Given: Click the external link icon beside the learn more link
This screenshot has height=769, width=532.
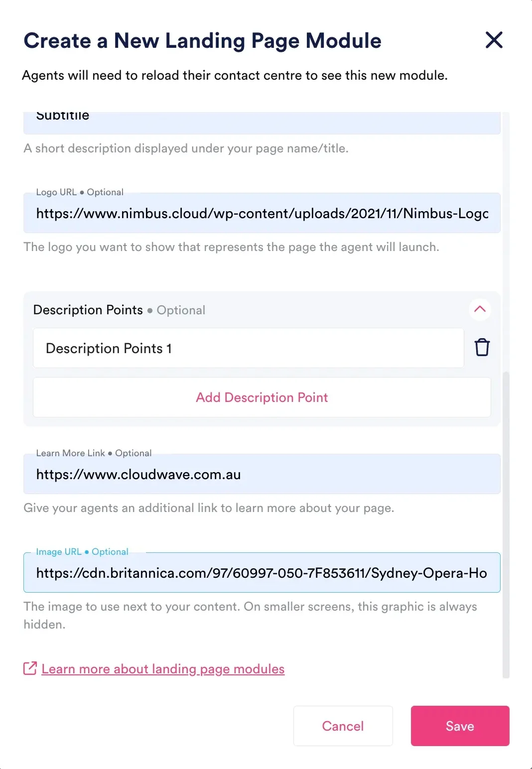Looking at the screenshot, I should tap(29, 668).
